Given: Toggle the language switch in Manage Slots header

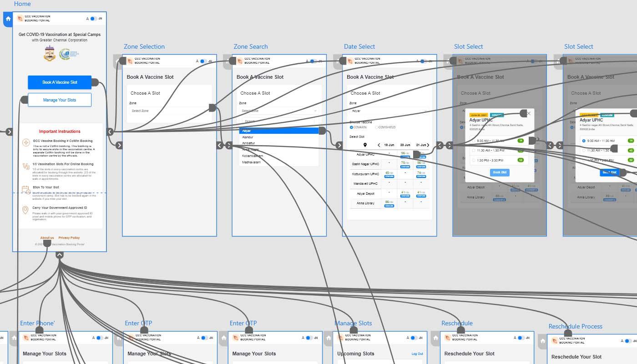Looking at the screenshot, I should point(414,338).
